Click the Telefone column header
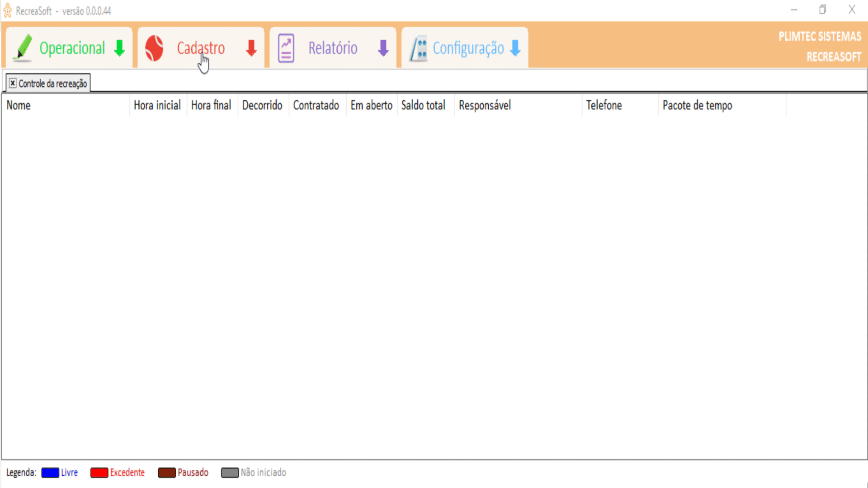This screenshot has width=868, height=488. click(620, 105)
